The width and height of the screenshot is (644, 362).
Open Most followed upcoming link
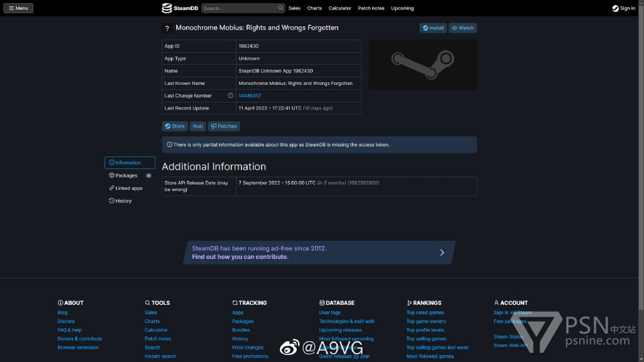pos(347,339)
